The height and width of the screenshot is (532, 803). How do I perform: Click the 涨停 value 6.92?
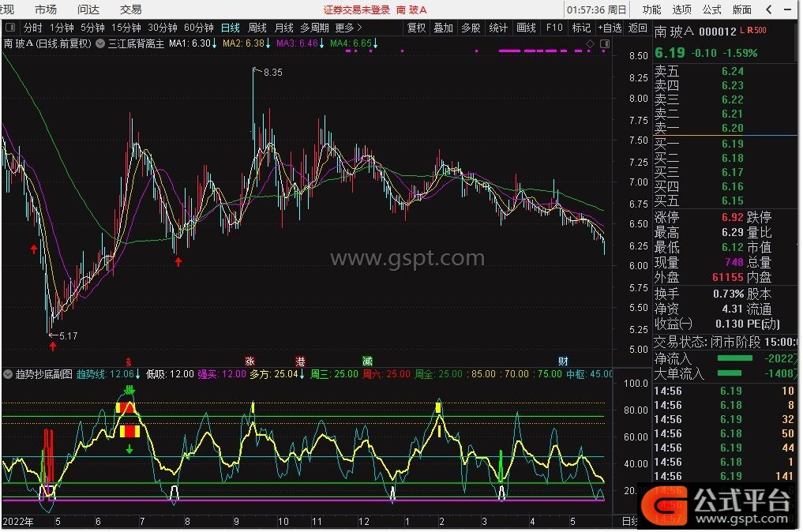coord(732,217)
